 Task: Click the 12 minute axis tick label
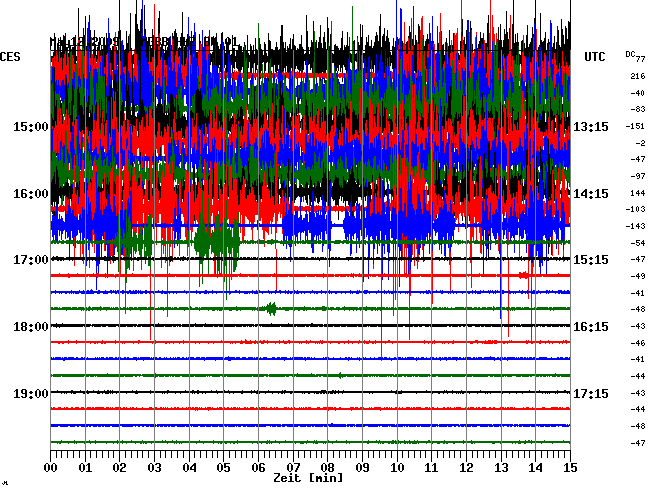coord(466,468)
